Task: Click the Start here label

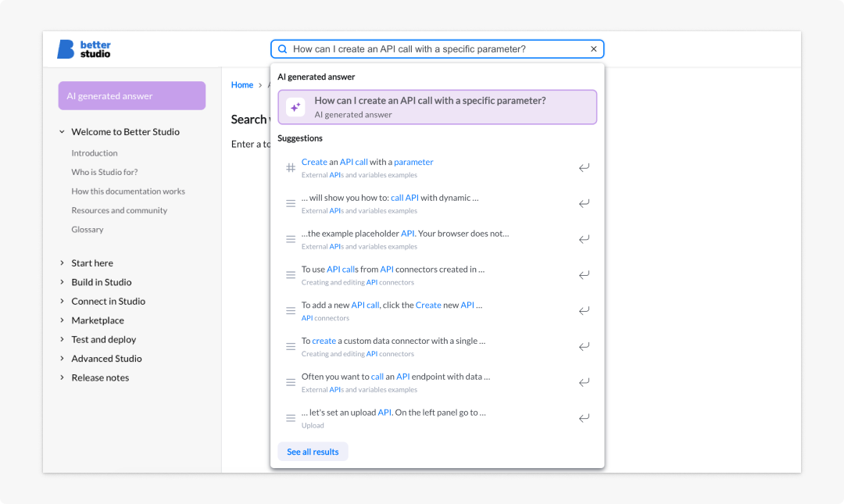Action: [x=92, y=263]
